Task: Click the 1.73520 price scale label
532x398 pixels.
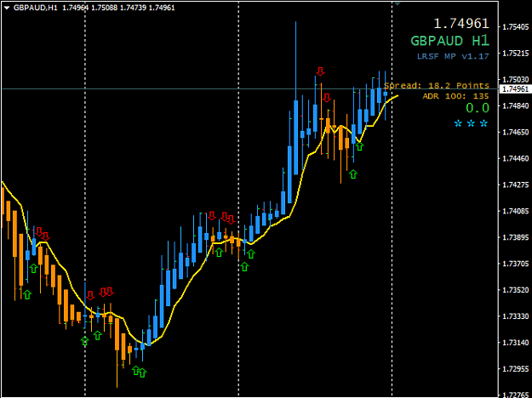Action: tap(515, 290)
